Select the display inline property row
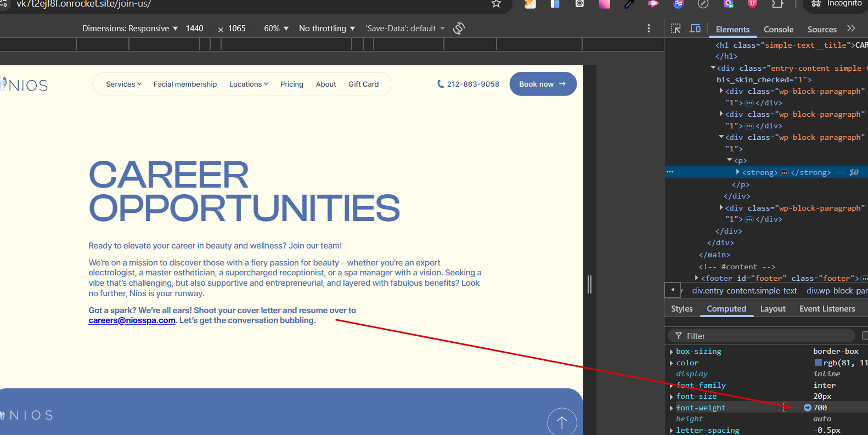This screenshot has width=868, height=435. 766,374
